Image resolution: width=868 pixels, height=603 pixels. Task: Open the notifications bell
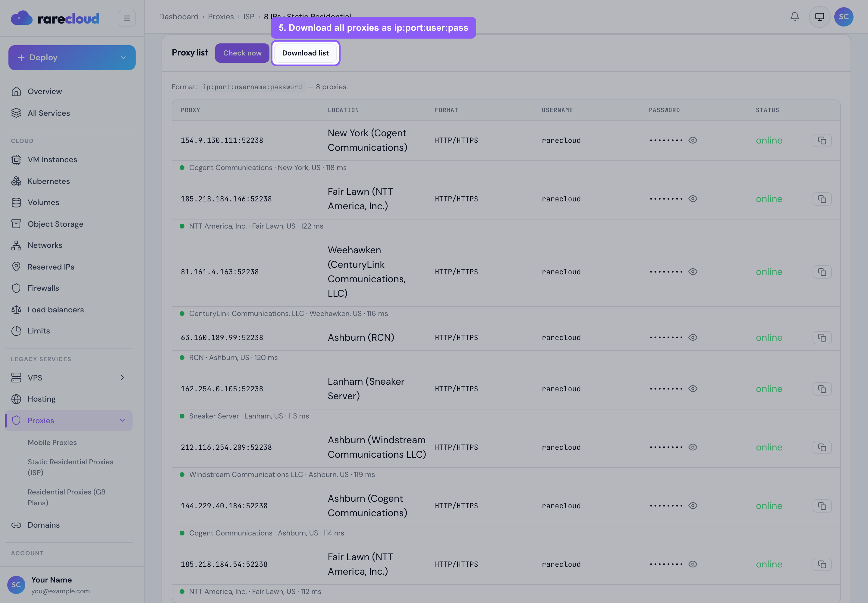tap(794, 17)
